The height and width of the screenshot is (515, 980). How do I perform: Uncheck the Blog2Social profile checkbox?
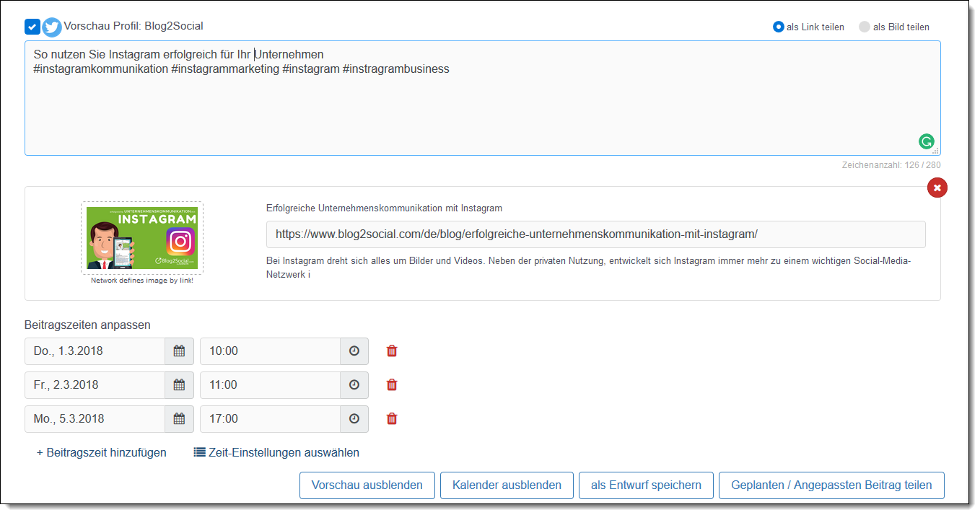(x=32, y=27)
